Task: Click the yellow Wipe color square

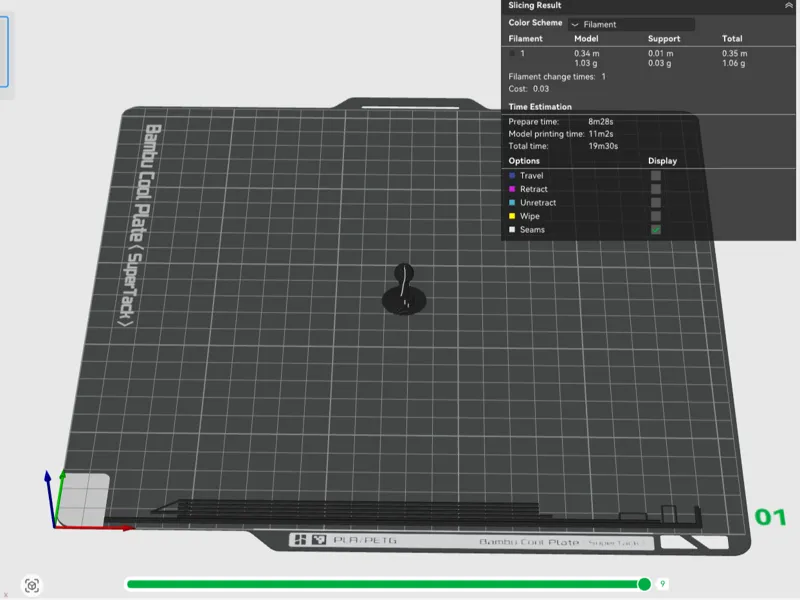Action: (512, 216)
